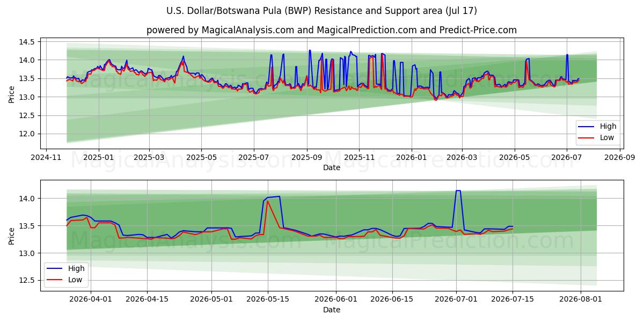
Task: Click the '2025-05' x-axis label on the top chart
Action: (x=201, y=158)
